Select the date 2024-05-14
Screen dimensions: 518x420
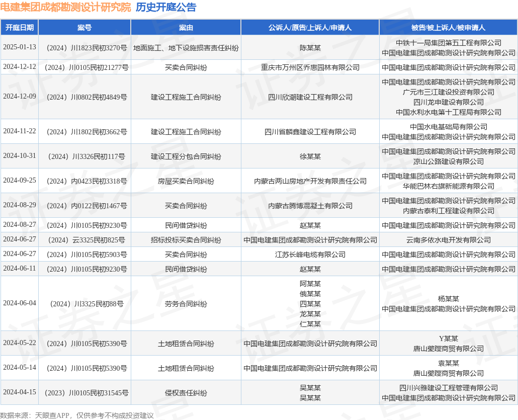click(x=20, y=367)
